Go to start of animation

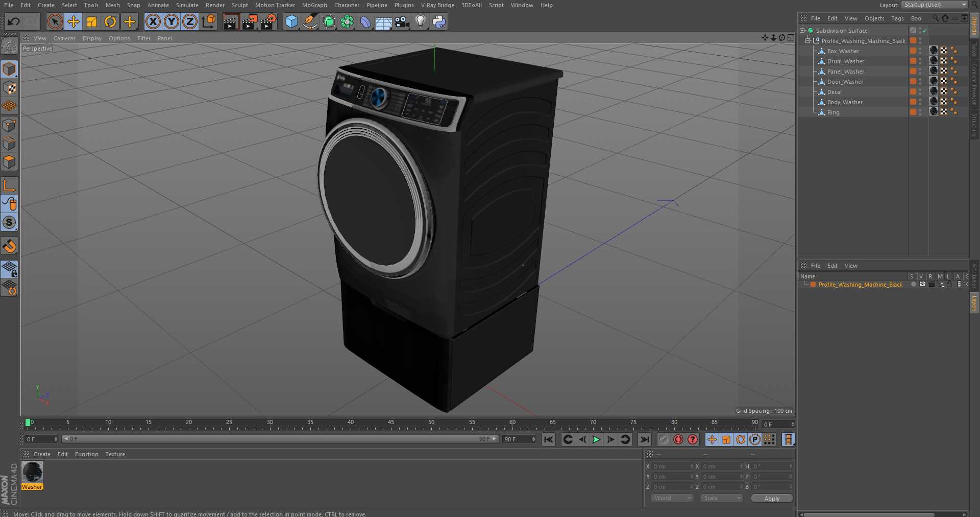[548, 439]
